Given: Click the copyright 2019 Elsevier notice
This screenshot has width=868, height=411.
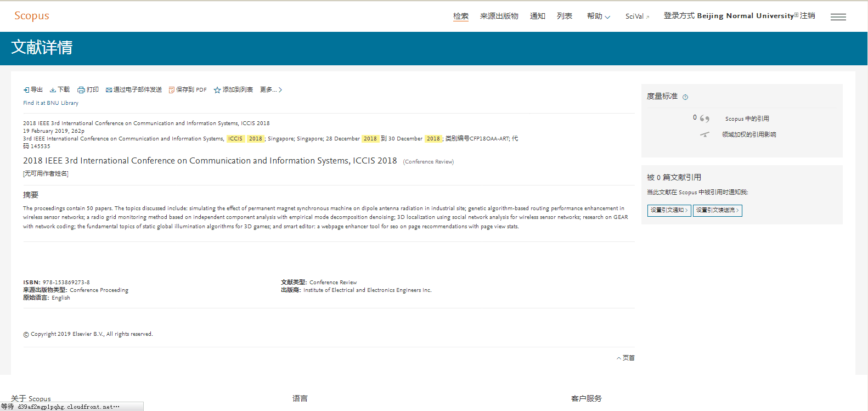Looking at the screenshot, I should click(x=88, y=334).
